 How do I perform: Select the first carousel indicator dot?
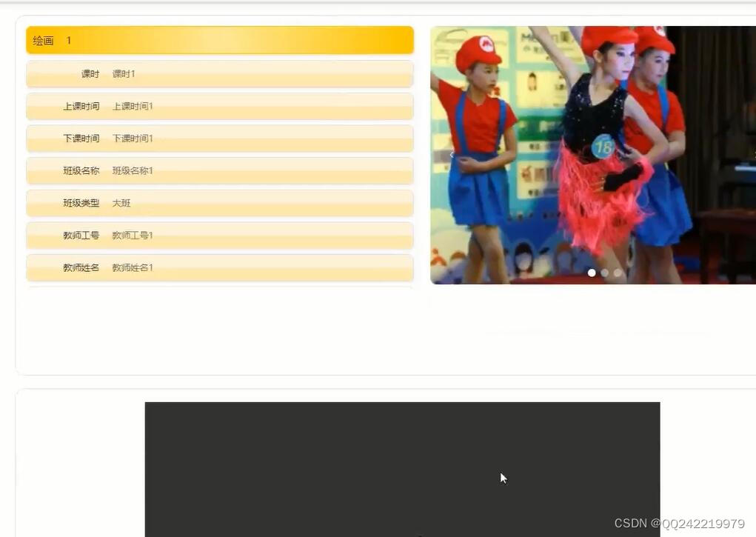(x=592, y=273)
